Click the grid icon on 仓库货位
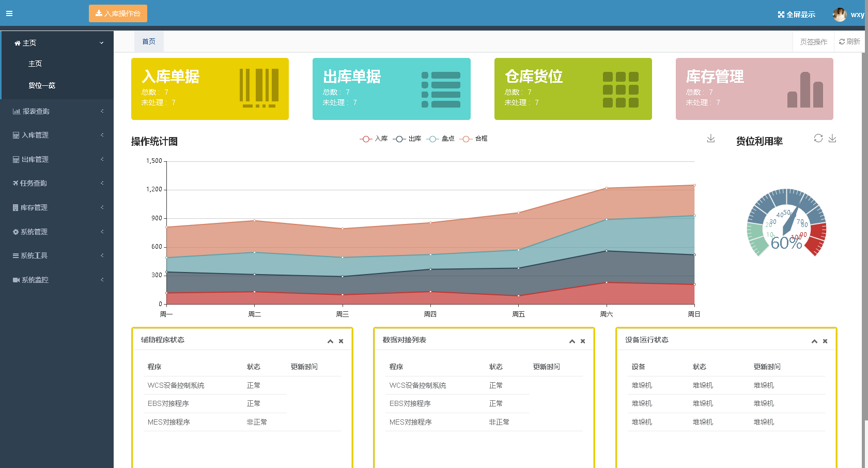This screenshot has height=468, width=868. 621,89
